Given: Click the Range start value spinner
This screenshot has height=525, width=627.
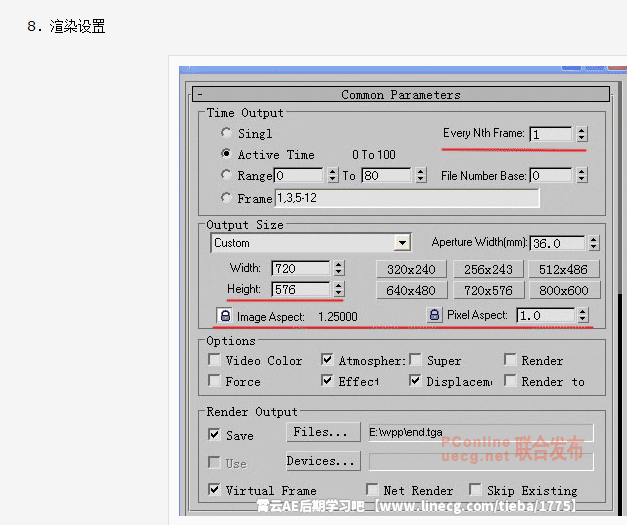Looking at the screenshot, I should click(333, 175).
